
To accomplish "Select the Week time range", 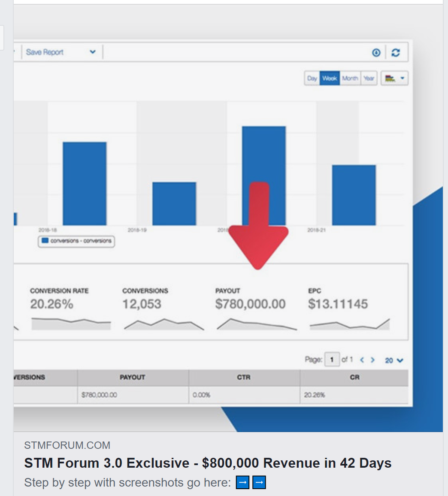I will point(330,79).
